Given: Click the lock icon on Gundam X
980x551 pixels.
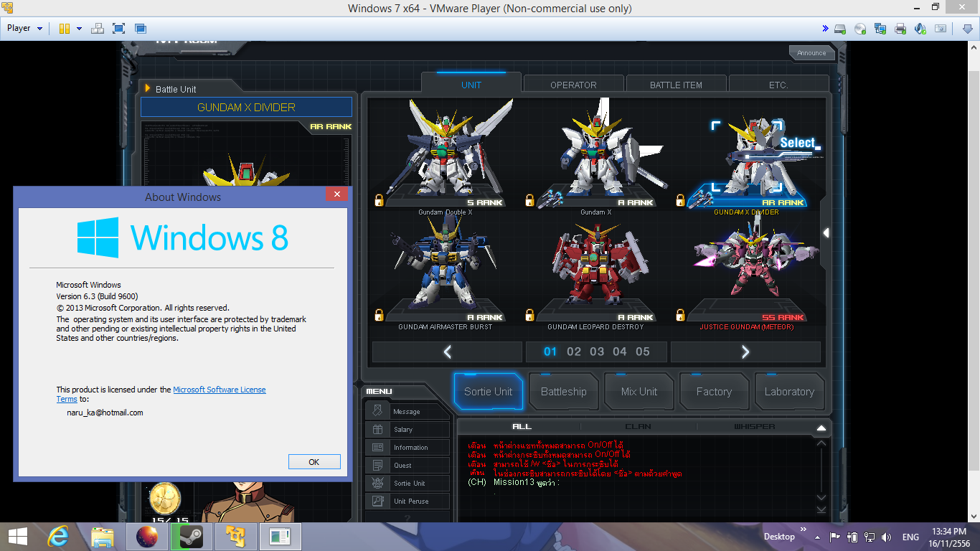Looking at the screenshot, I should pyautogui.click(x=529, y=200).
